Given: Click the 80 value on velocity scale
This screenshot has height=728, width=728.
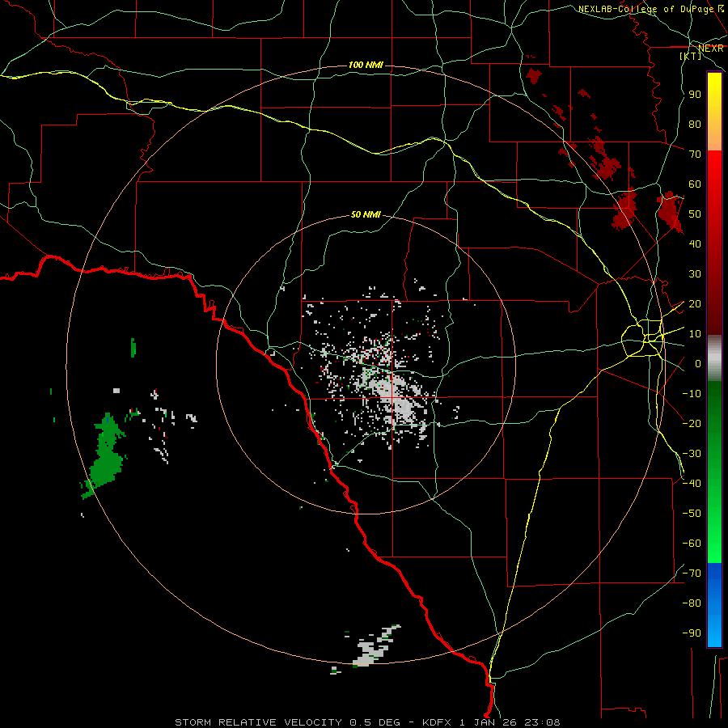Looking at the screenshot, I should (695, 125).
